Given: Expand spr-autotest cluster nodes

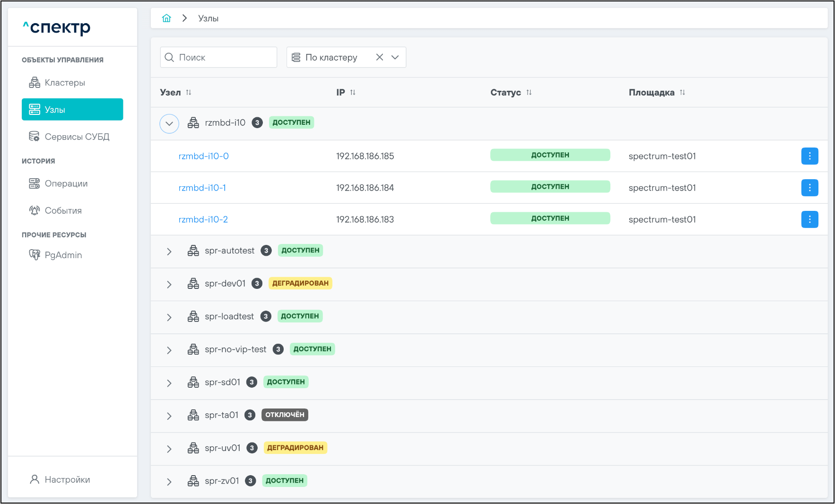Looking at the screenshot, I should pyautogui.click(x=169, y=252).
